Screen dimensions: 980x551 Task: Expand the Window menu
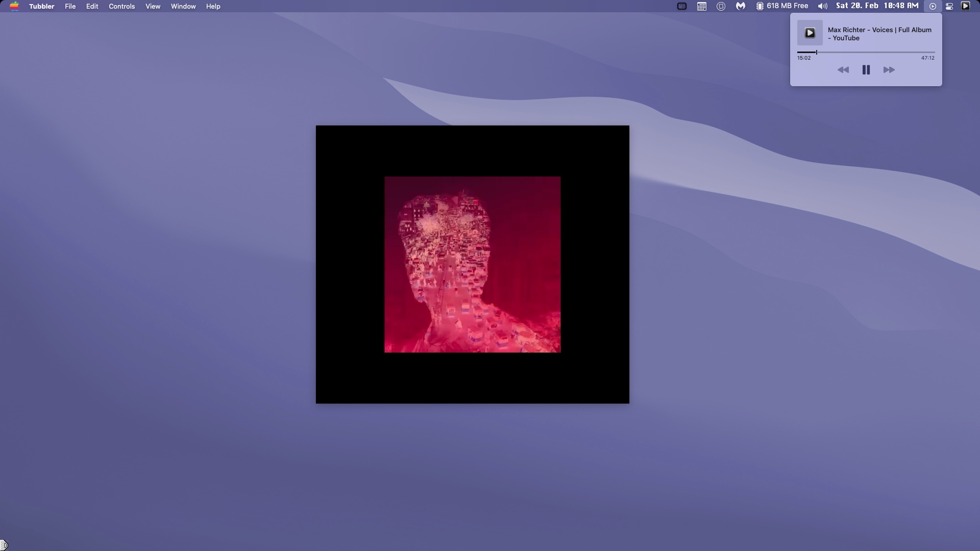pos(183,6)
